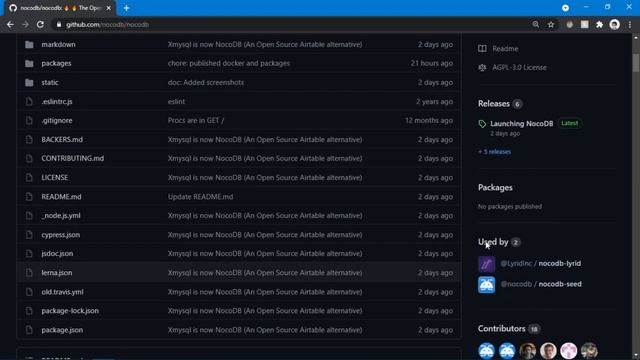Open the .gitignore file
This screenshot has height=360, width=640.
point(57,120)
